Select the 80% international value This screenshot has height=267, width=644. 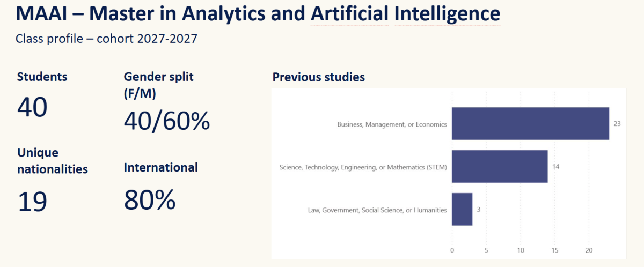(150, 199)
